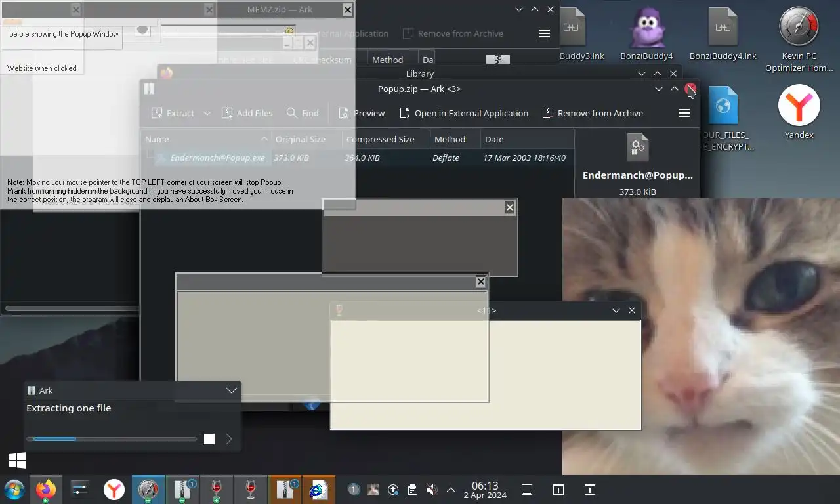Screen dimensions: 840x504
Task: Click the horizontal scrollbar in the left window
Action: (x=71, y=308)
